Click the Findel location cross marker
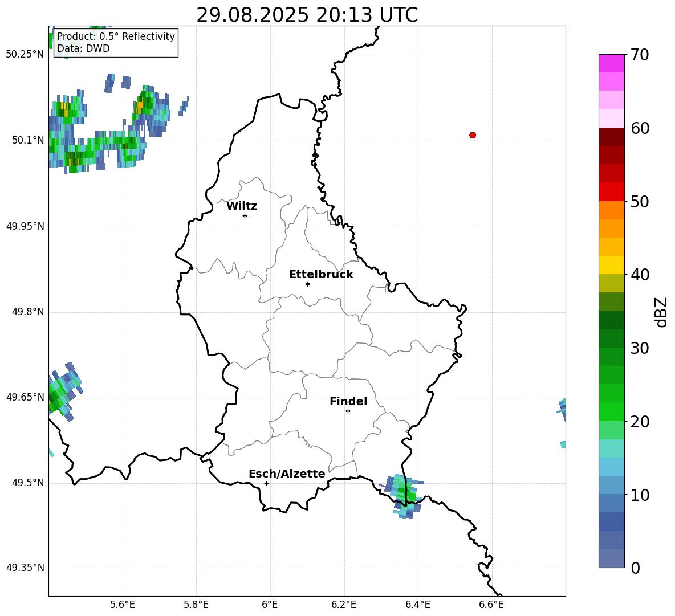This screenshot has width=675, height=616. tap(348, 411)
